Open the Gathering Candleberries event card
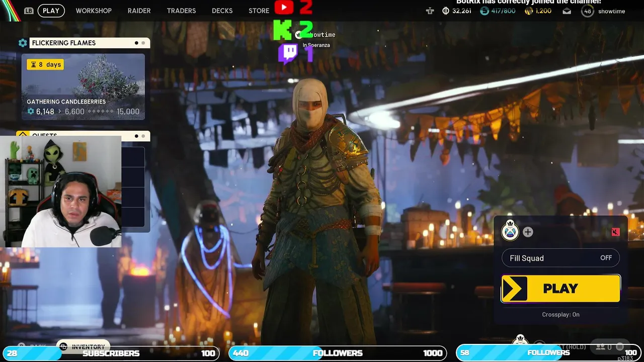The height and width of the screenshot is (362, 644). click(x=83, y=86)
